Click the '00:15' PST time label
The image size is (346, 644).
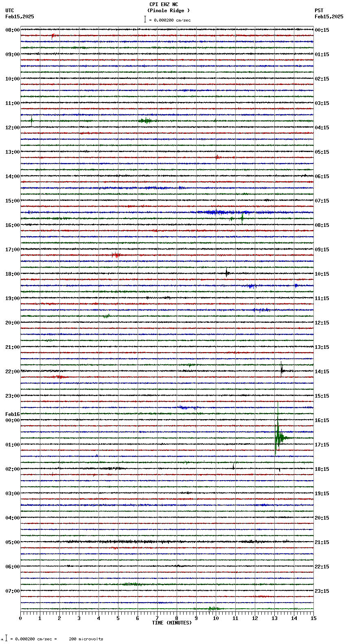pos(322,30)
